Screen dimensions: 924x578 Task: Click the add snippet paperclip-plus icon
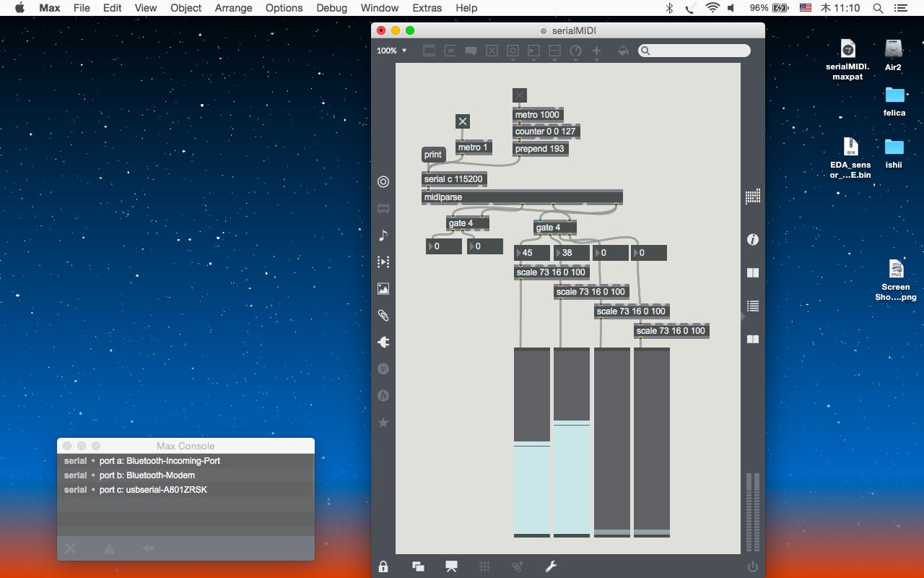[518, 566]
